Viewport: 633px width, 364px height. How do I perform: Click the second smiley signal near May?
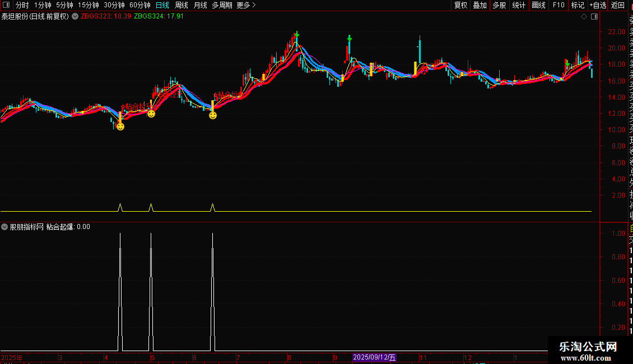(x=151, y=114)
